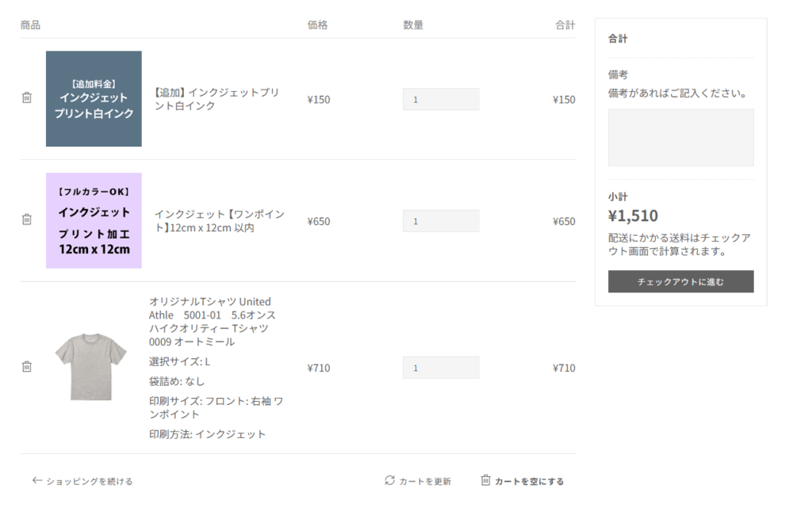Screen dimensions: 812x519
Task: Delete the white ink add-on item with trash icon
Action: (27, 97)
